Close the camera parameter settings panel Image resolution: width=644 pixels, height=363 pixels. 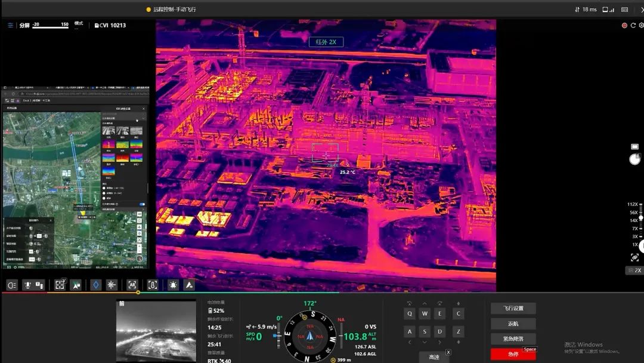pyautogui.click(x=143, y=109)
